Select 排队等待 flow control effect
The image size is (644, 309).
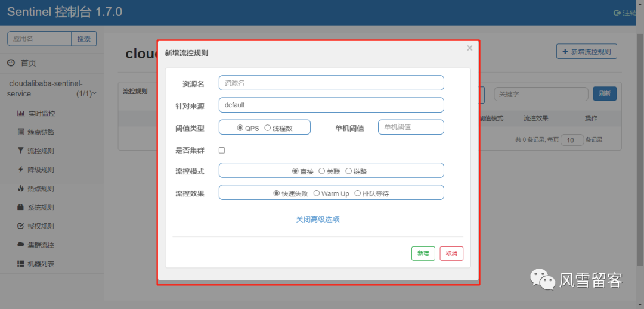(358, 193)
